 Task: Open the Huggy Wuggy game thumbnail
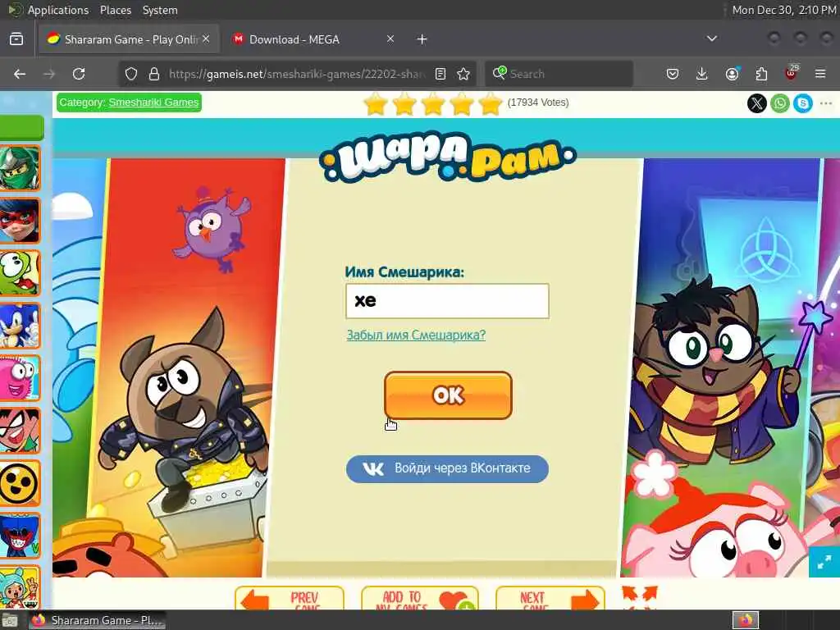(x=20, y=535)
